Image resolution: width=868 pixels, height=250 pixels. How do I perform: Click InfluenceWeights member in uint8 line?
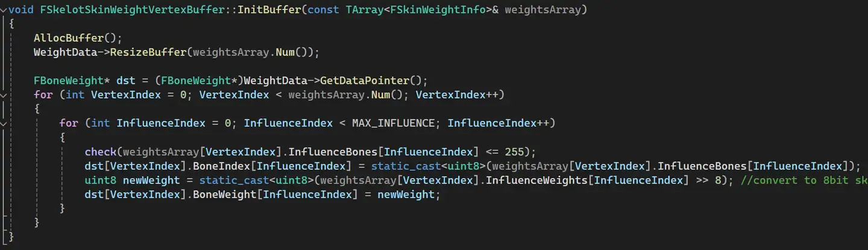[x=537, y=180]
